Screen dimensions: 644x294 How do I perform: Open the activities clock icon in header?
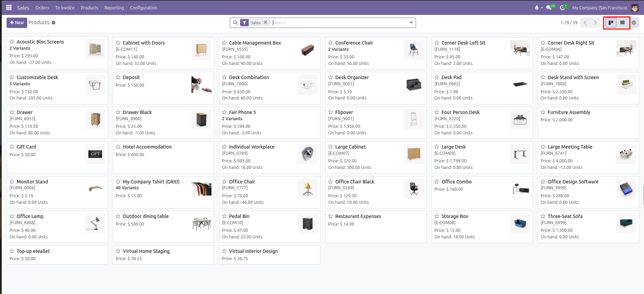point(563,7)
